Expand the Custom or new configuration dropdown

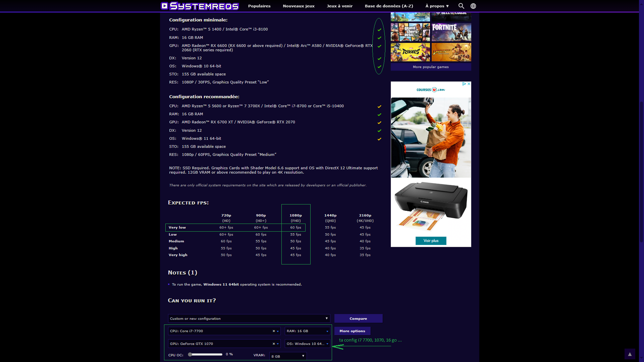(249, 319)
